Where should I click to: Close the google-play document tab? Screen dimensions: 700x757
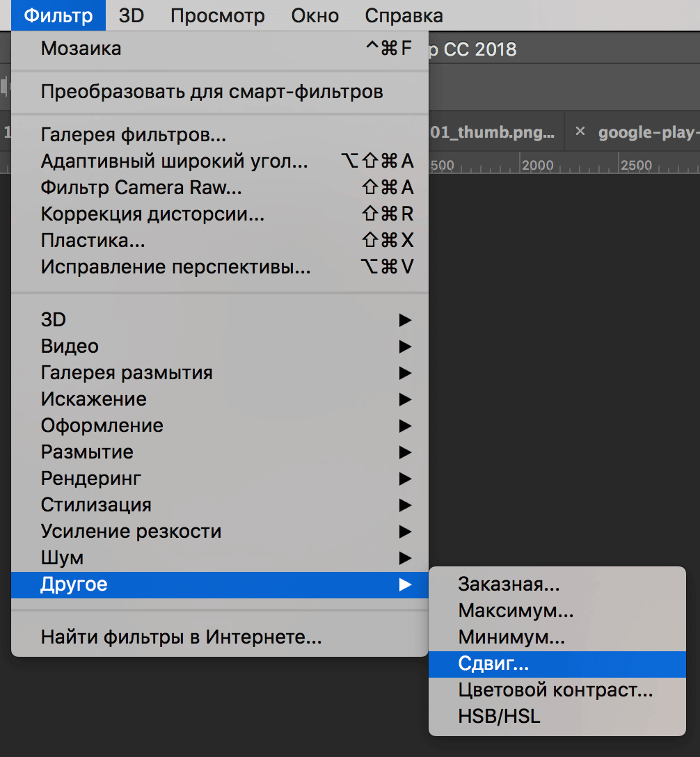[x=582, y=132]
